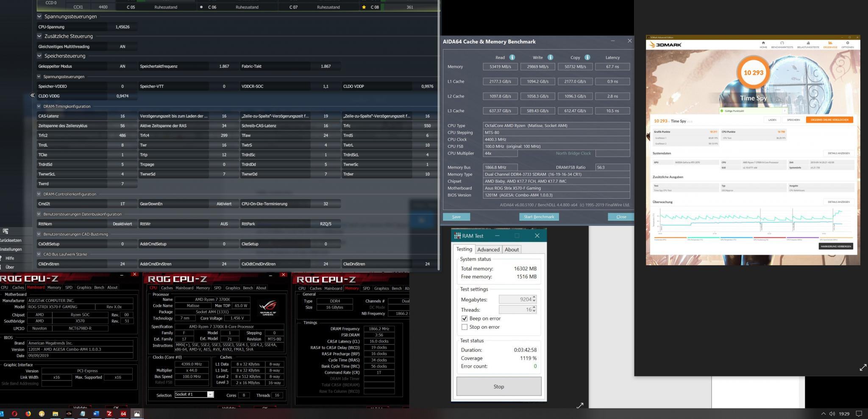This screenshot has height=419, width=868.
Task: Switch to CPU-Z via the taskbar Z icon
Action: point(109,413)
